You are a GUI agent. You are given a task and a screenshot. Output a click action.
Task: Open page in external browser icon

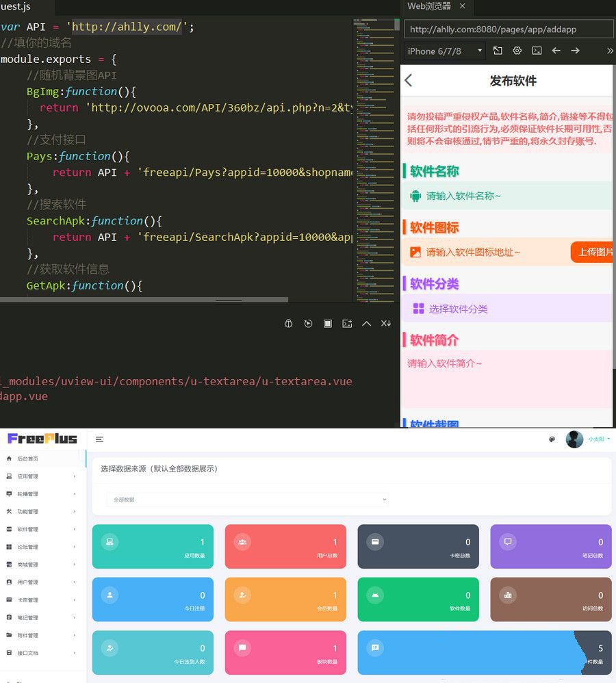click(x=498, y=50)
